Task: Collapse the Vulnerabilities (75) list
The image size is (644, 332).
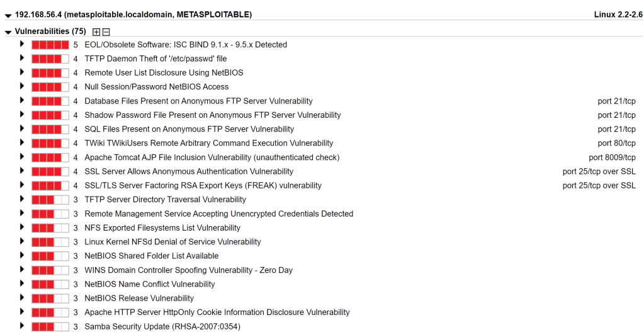Action: 8,32
